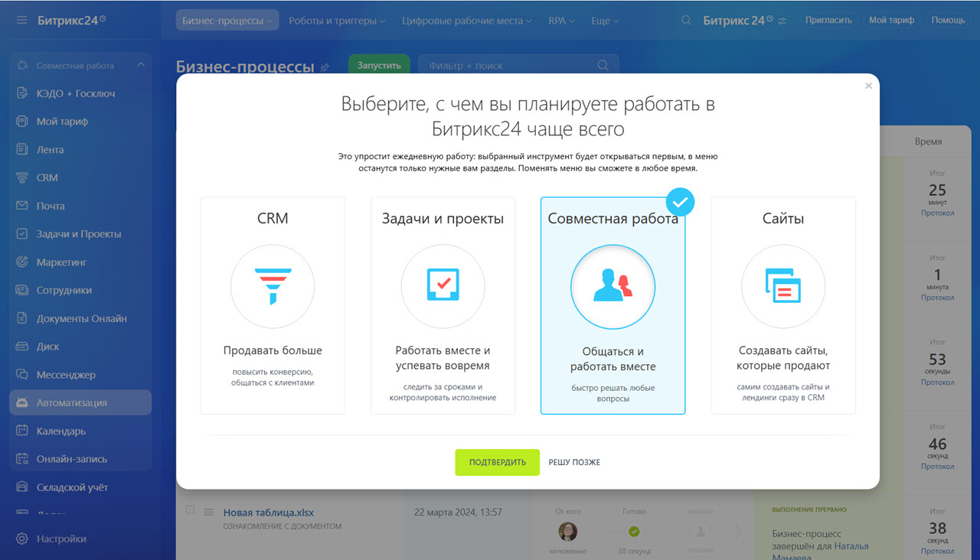Confirm choice with ПОДТВЕРДИТЬ button
The width and height of the screenshot is (980, 560).
(498, 462)
